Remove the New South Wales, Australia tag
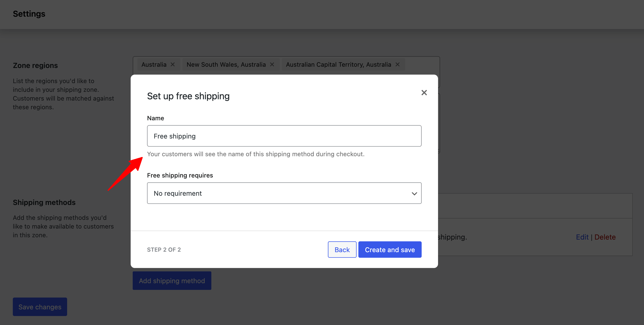The image size is (644, 325). coord(272,64)
